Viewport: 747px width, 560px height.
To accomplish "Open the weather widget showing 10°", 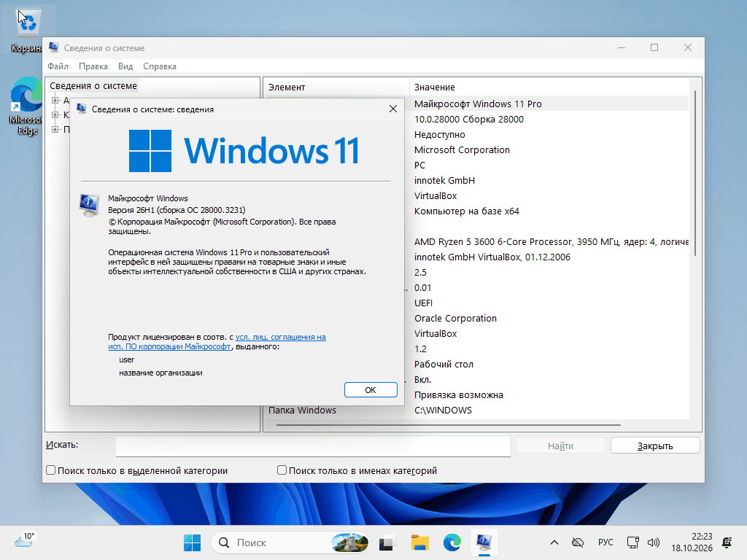I will [25, 540].
